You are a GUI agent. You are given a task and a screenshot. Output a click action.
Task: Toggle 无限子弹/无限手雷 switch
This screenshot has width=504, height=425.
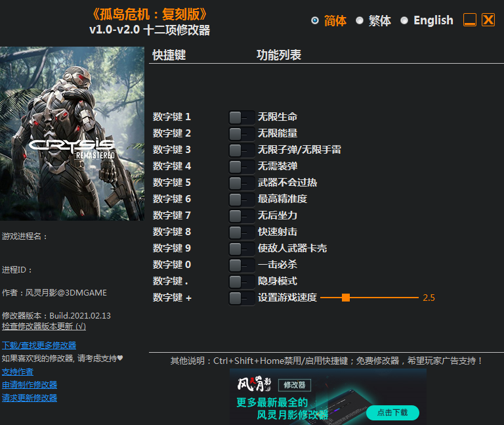(x=241, y=150)
